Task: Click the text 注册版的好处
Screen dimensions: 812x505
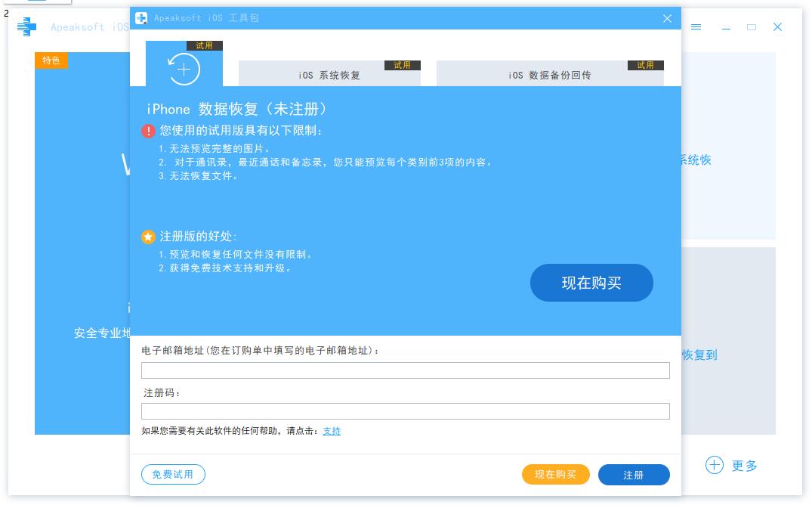Action: point(198,237)
